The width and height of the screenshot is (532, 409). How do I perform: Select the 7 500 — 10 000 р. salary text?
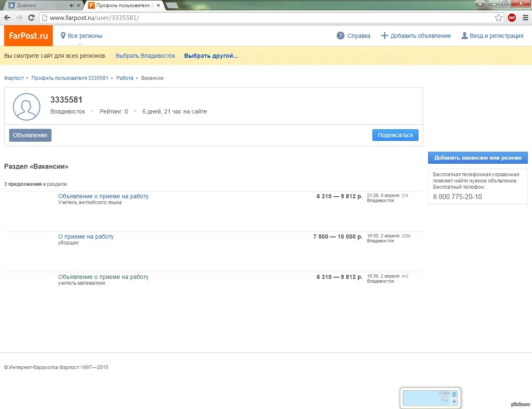point(338,237)
